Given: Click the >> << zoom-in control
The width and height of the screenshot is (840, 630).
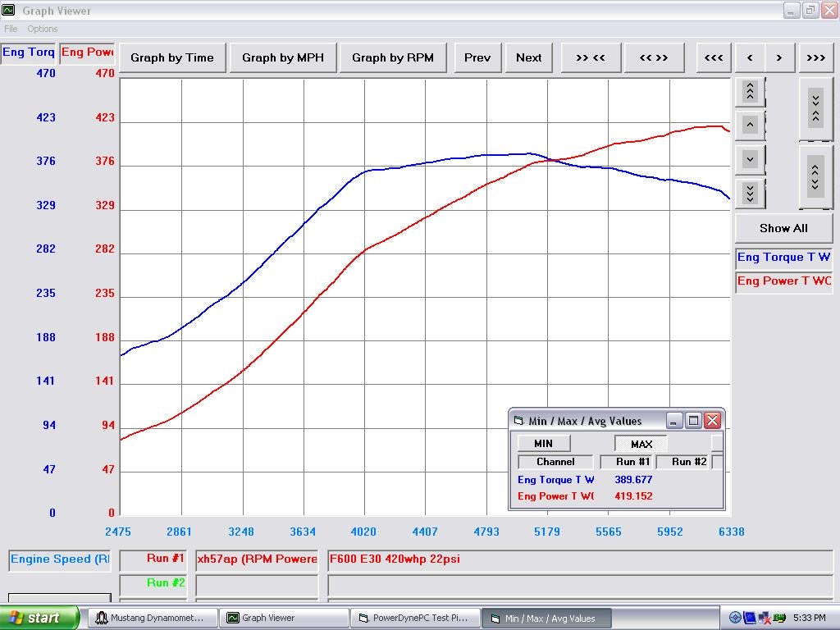Looking at the screenshot, I should (x=591, y=57).
